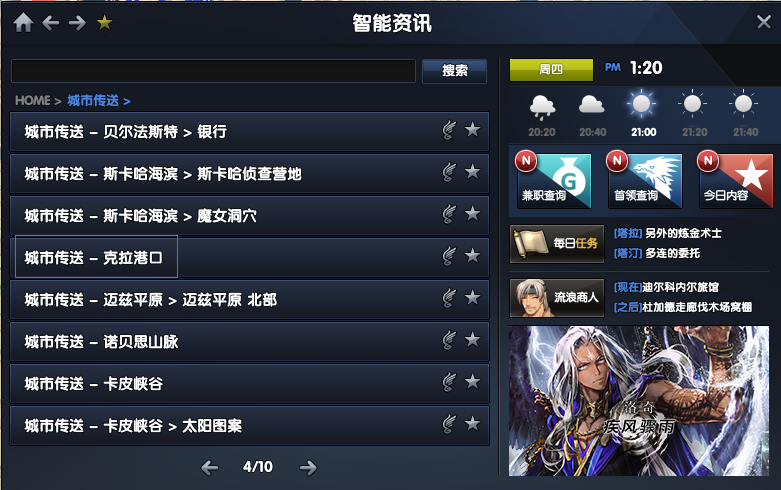The image size is (781, 490).
Task: Click the 搜索 search button
Action: 454,71
